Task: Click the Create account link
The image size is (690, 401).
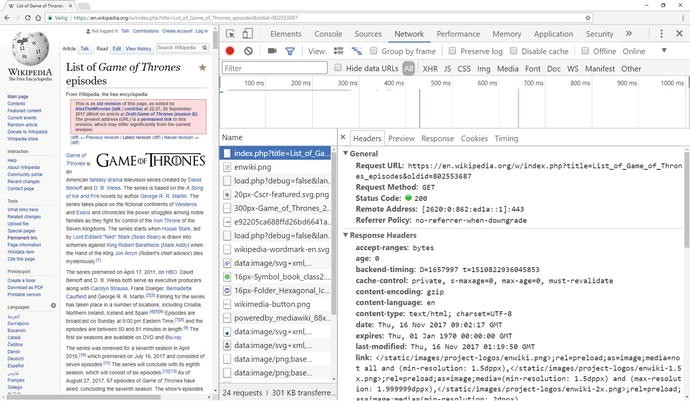Action: [x=177, y=31]
